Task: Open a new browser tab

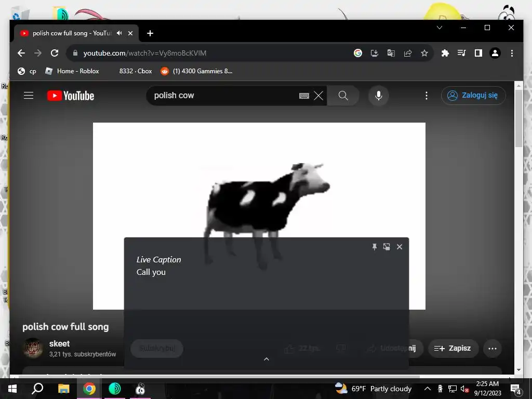Action: [150, 33]
